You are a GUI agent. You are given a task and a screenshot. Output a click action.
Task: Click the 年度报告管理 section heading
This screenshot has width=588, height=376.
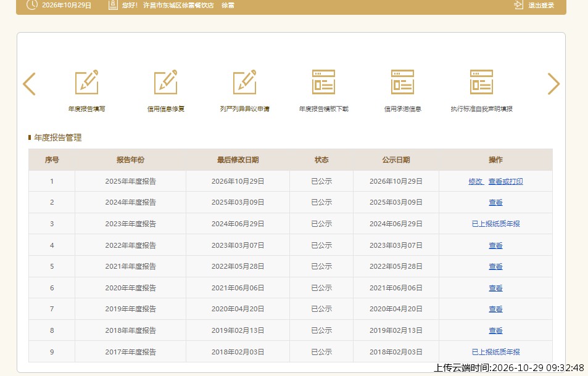tap(58, 138)
